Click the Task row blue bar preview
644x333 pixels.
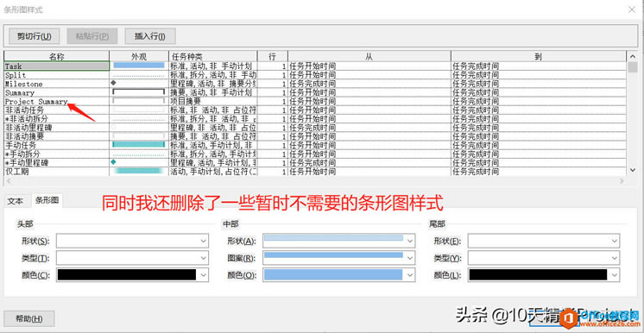139,66
